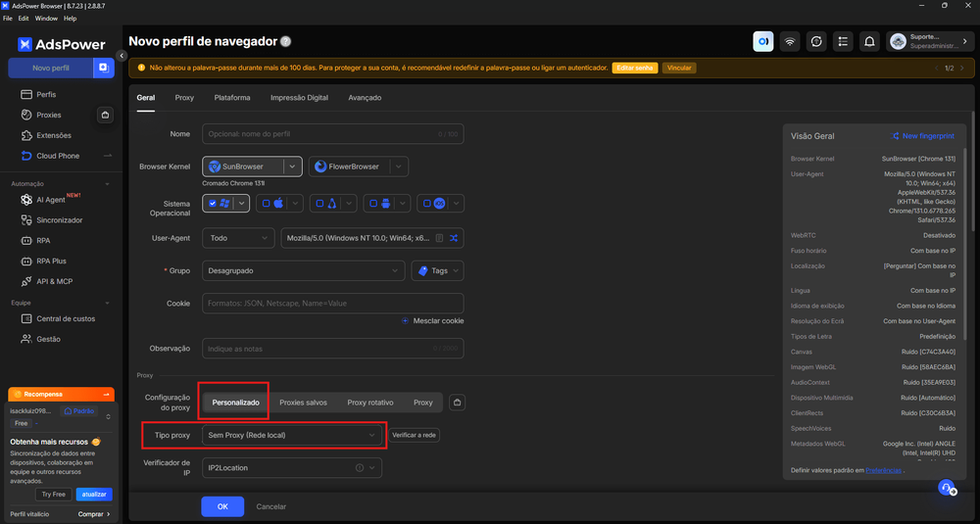Image resolution: width=980 pixels, height=524 pixels.
Task: Open the task list icon in header
Action: [x=843, y=41]
